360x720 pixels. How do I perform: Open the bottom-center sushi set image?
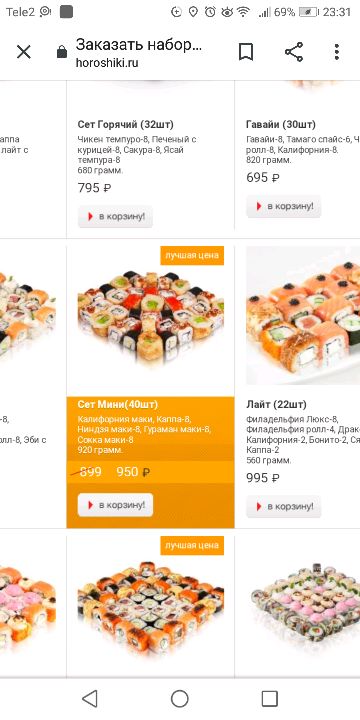[151, 606]
